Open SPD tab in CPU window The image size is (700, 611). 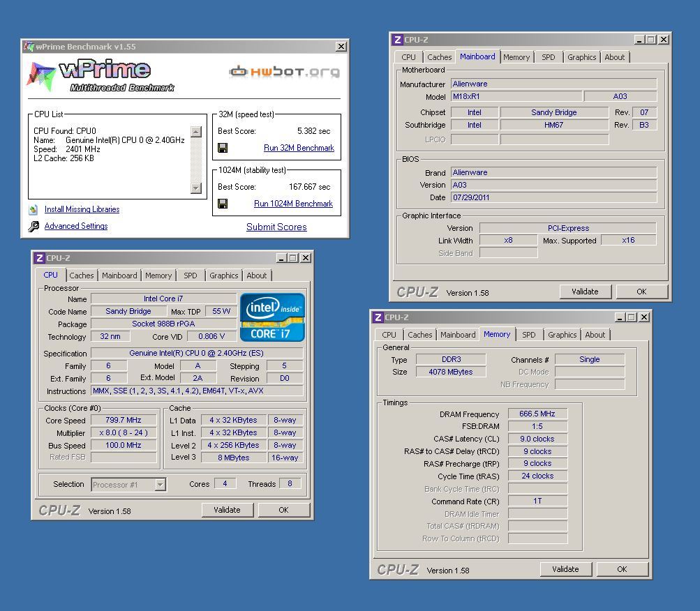[190, 276]
